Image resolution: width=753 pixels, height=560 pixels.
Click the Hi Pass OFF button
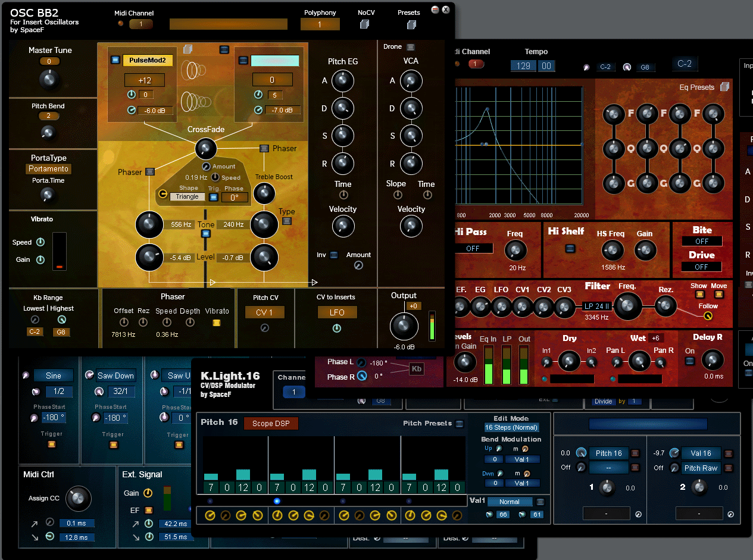(x=473, y=249)
